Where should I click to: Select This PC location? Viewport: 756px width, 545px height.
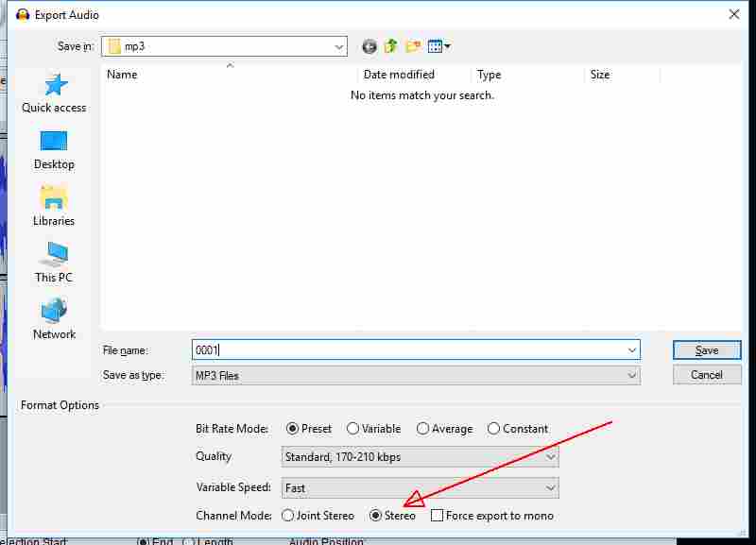point(54,263)
